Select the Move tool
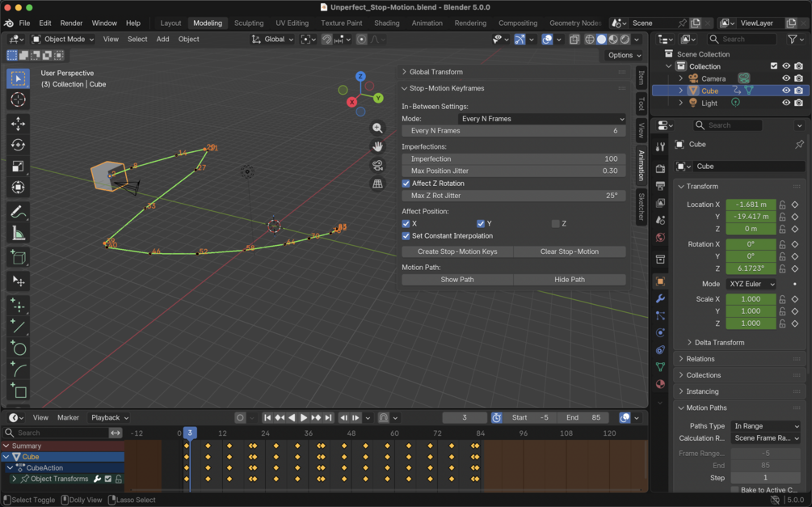The width and height of the screenshot is (812, 507). tap(18, 124)
